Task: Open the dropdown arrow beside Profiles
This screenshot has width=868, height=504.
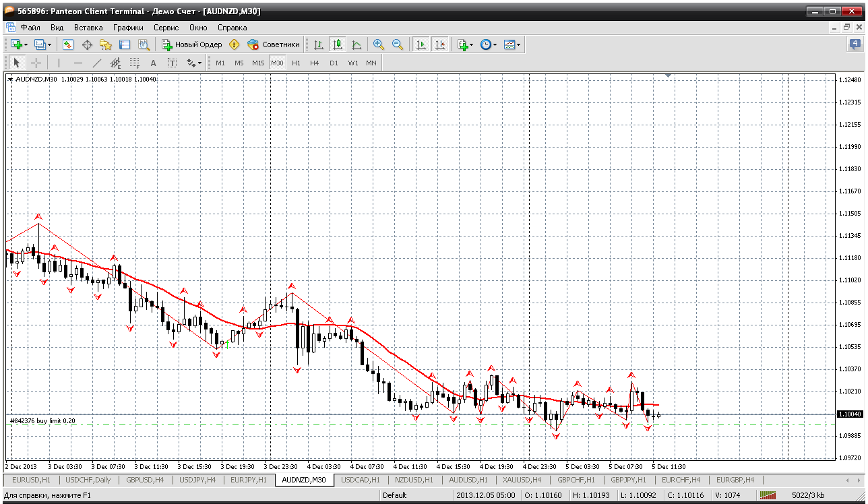Action: coord(50,44)
